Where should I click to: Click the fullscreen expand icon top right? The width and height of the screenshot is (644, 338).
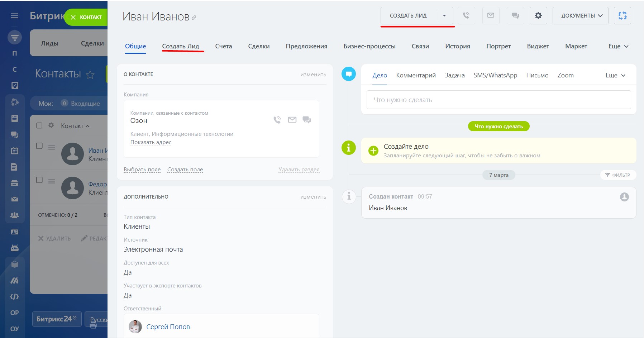click(622, 15)
